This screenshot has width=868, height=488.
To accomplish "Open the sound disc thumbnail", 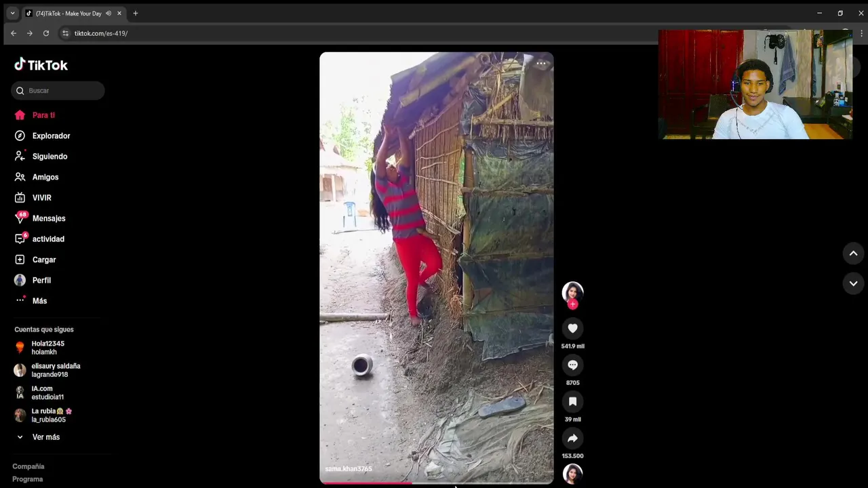I will (x=572, y=474).
